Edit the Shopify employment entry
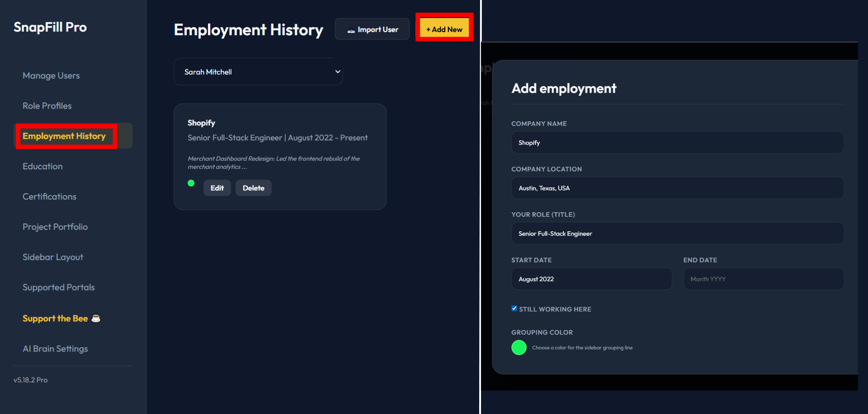868x414 pixels. pyautogui.click(x=217, y=188)
